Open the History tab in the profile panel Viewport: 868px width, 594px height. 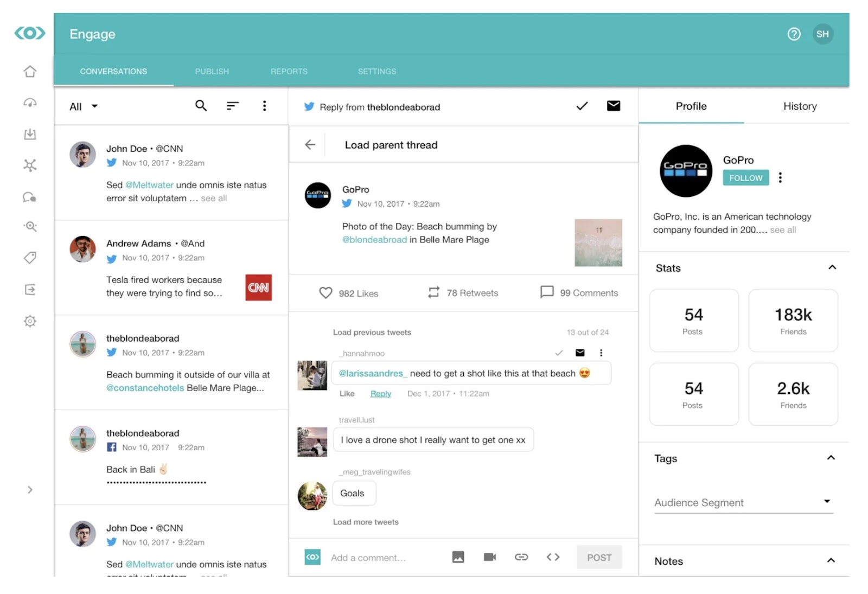(799, 106)
